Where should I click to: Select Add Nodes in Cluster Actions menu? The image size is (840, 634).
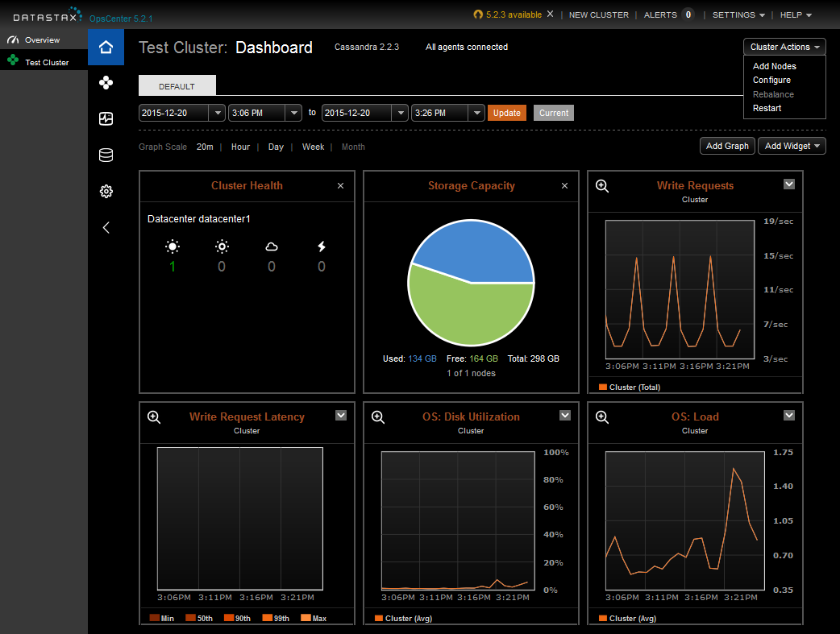[x=774, y=66]
